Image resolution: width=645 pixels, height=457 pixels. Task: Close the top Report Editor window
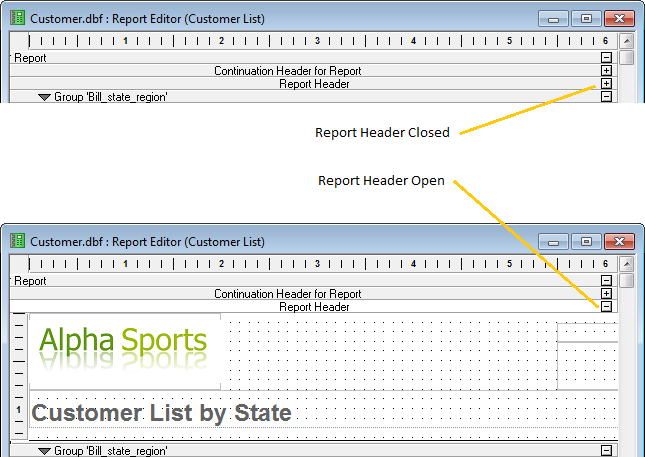pos(619,19)
